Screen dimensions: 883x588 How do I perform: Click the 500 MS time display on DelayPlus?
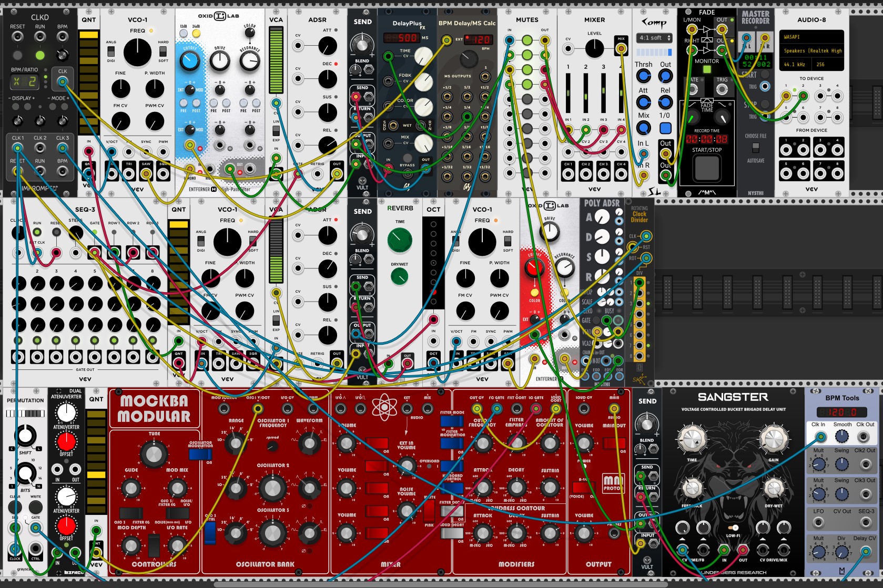click(x=402, y=38)
